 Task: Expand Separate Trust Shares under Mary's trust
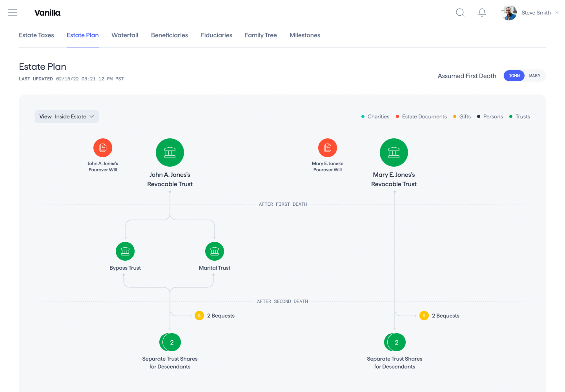click(395, 342)
